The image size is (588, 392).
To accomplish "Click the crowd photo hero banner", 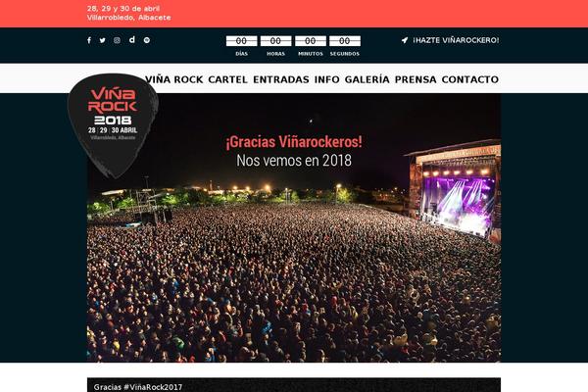I will pyautogui.click(x=294, y=227).
